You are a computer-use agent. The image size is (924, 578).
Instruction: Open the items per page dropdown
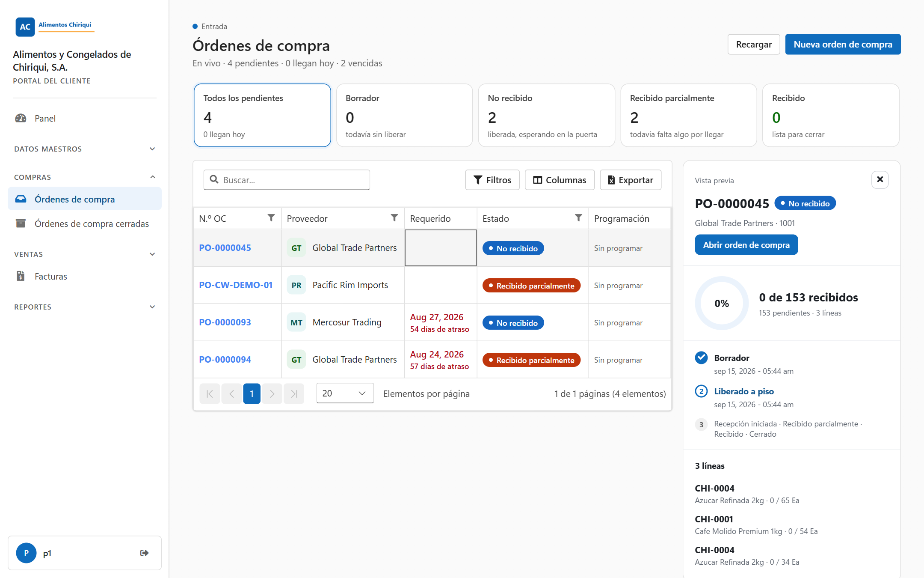click(x=345, y=393)
